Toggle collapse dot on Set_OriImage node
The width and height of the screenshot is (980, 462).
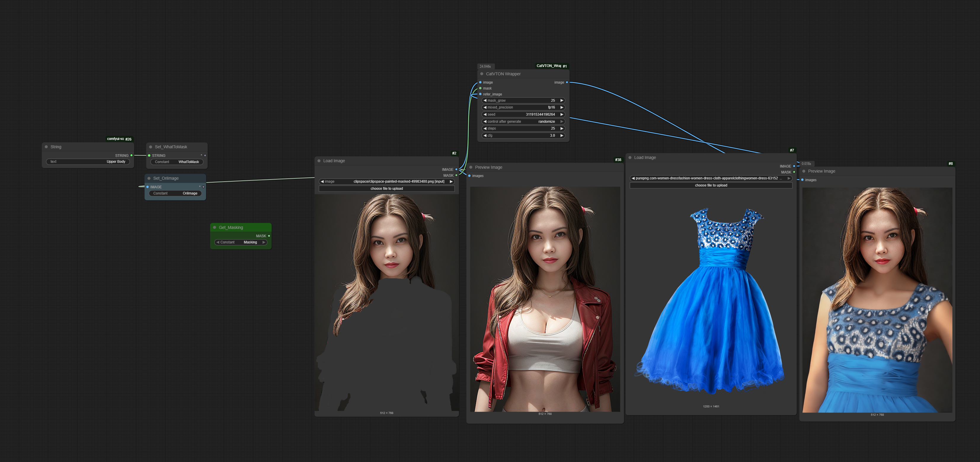click(149, 179)
